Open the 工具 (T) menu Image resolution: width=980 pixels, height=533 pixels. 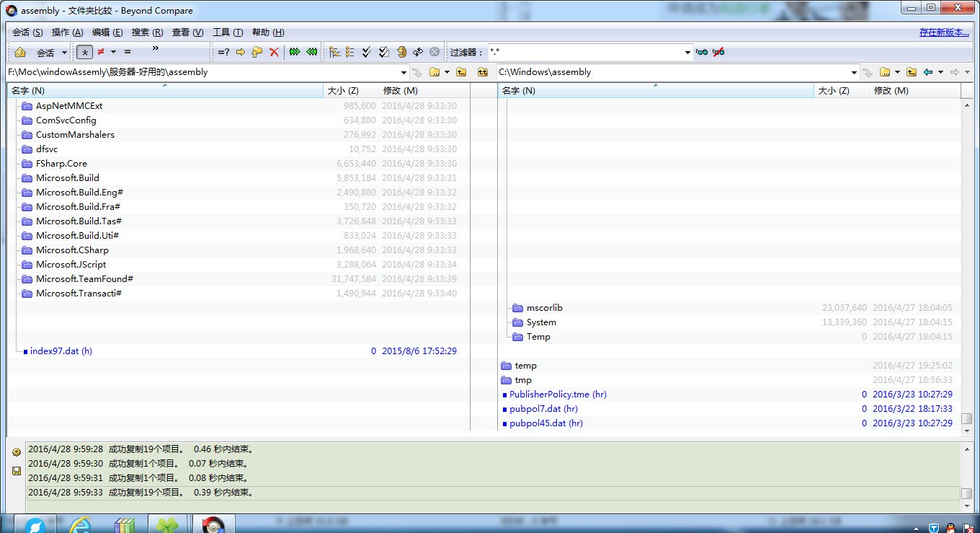[228, 32]
